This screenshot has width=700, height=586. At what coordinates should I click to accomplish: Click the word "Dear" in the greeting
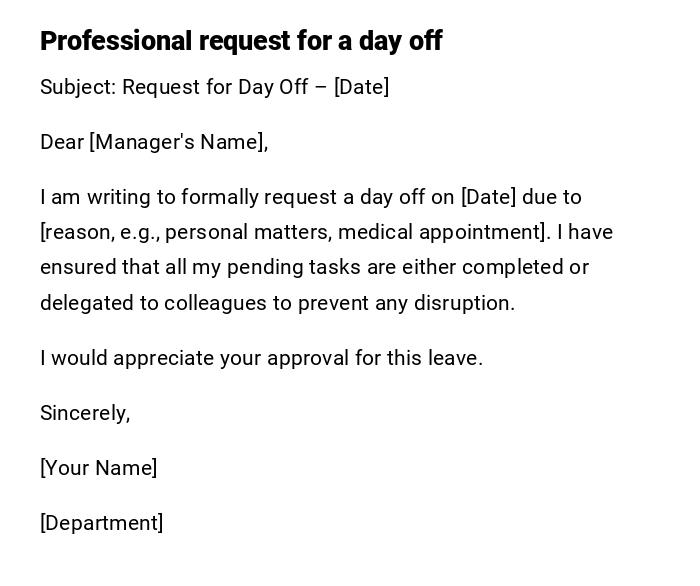[x=62, y=142]
